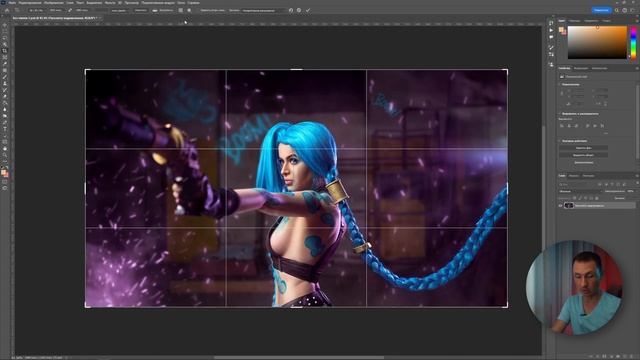
Task: Click the crop width input field
Action: pyautogui.click(x=56, y=10)
